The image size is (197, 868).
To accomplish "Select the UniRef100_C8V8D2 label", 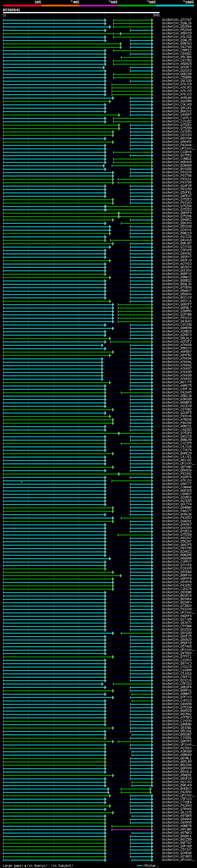I will [x=177, y=54].
